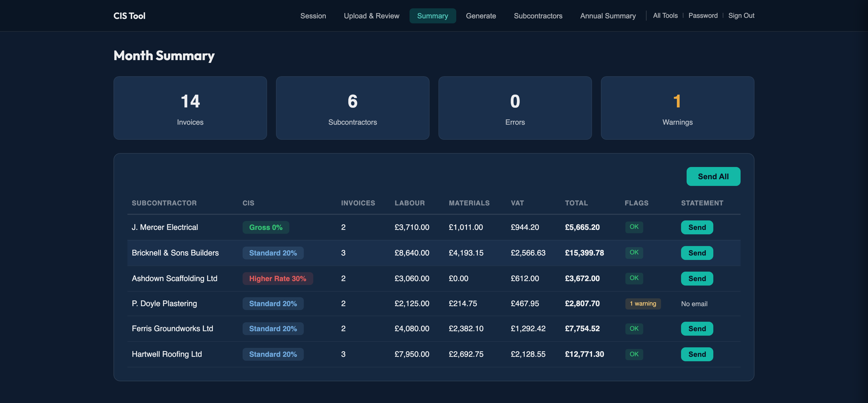
Task: Send statement for Ferris Groundworks Ltd
Action: pos(697,329)
